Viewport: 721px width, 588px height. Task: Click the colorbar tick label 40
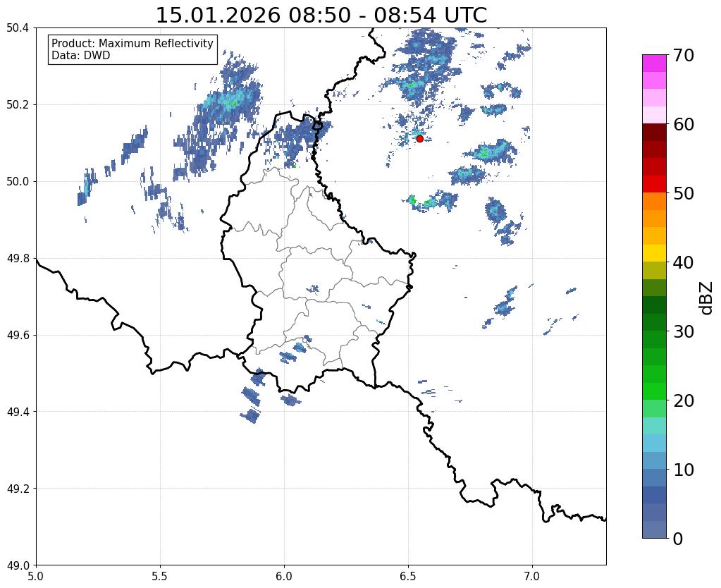pos(684,262)
